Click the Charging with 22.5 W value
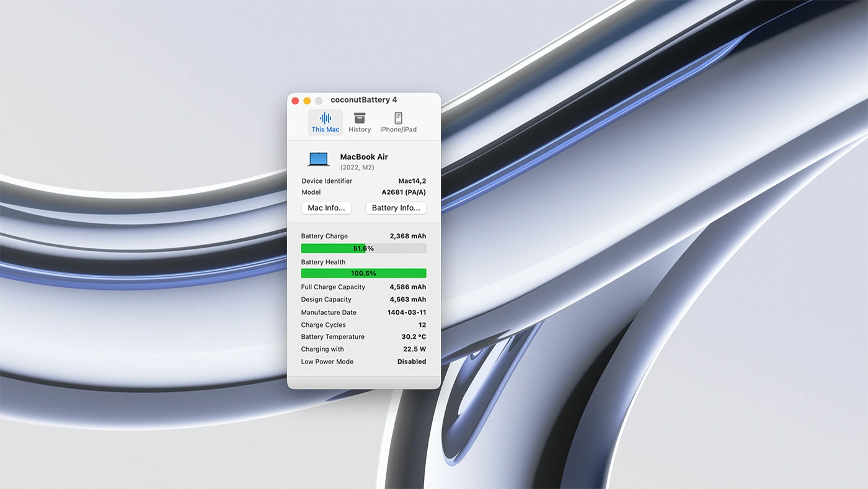 (414, 349)
